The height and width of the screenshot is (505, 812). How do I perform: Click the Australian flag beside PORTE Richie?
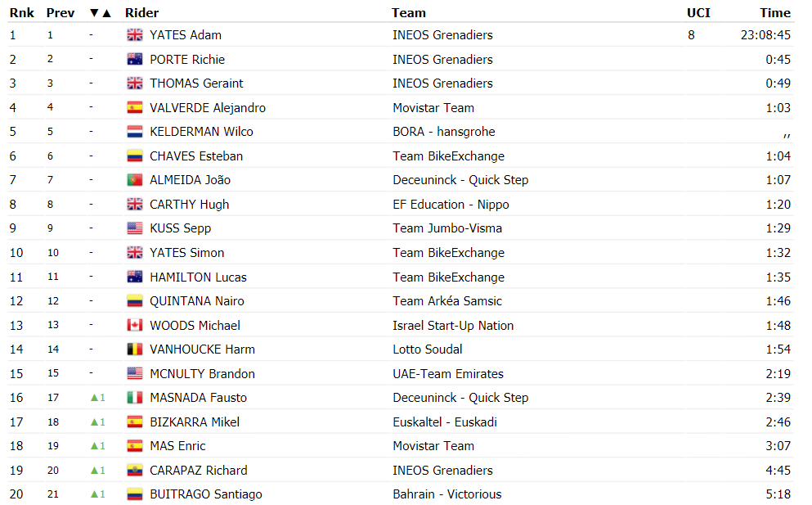[135, 59]
